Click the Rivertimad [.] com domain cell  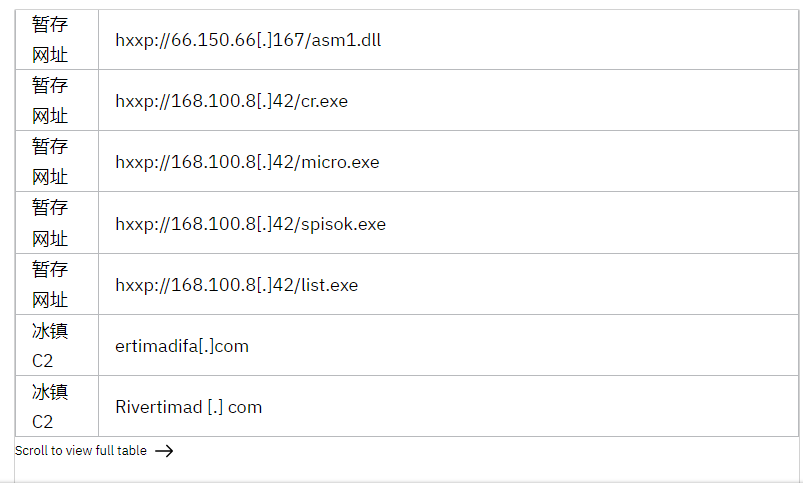pos(448,406)
